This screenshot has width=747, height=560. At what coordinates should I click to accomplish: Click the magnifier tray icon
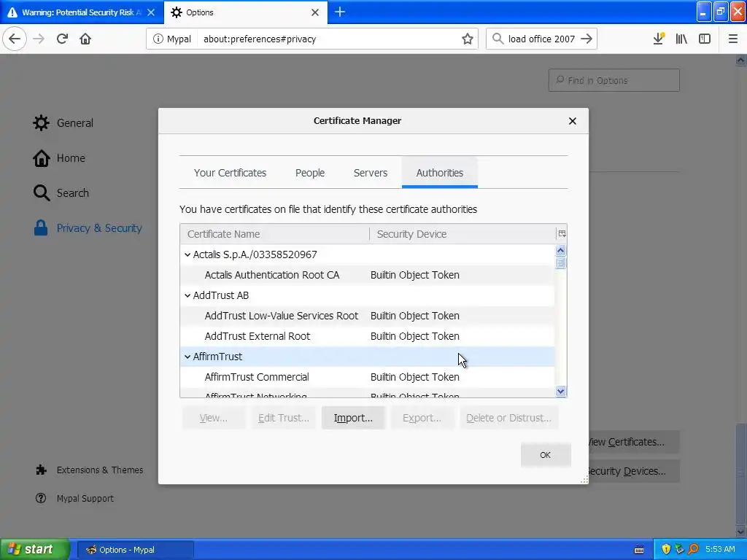coord(694,549)
